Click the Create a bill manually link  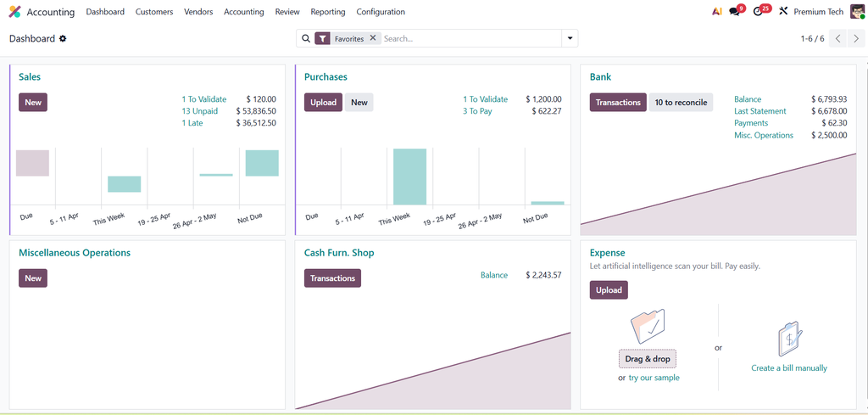[788, 368]
